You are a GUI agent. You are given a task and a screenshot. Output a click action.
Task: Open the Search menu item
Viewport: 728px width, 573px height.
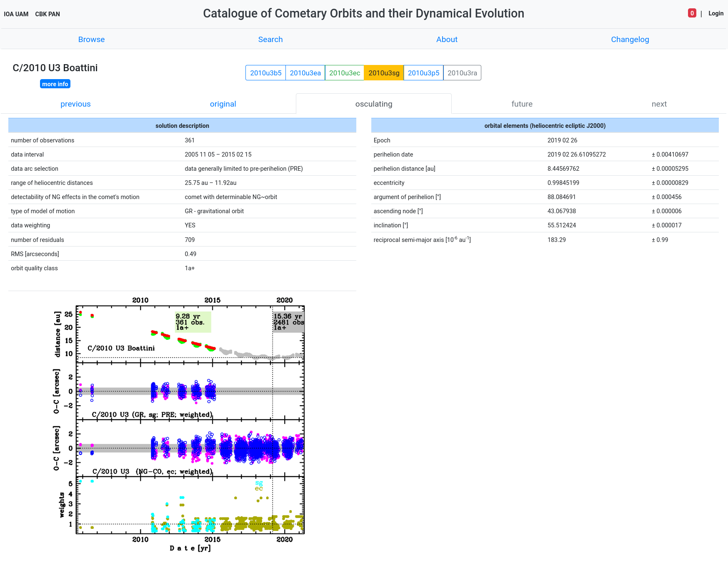tap(270, 40)
